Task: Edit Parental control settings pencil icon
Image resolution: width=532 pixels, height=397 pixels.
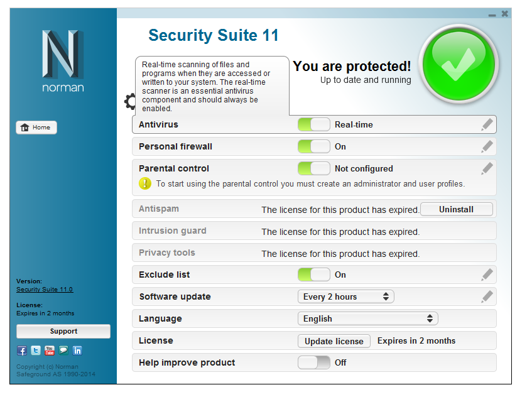Action: coord(487,168)
